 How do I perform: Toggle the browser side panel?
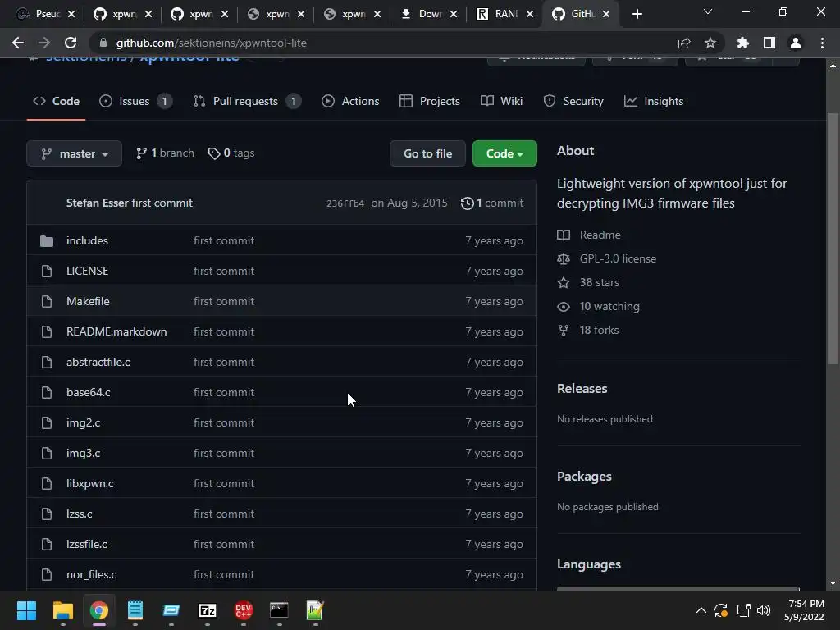(769, 43)
